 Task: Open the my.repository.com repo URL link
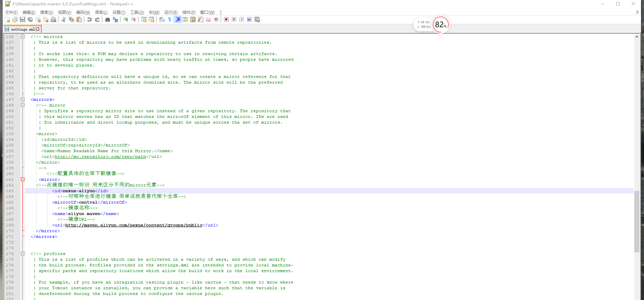pos(100,157)
